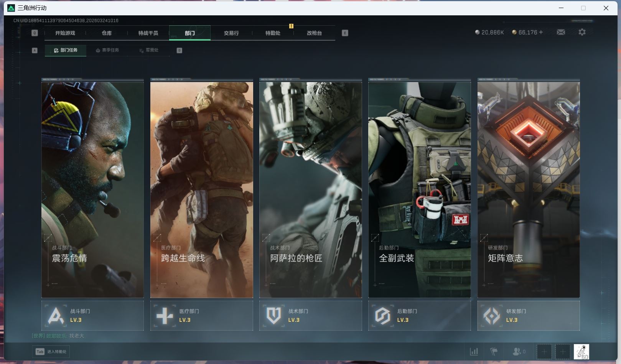Click the player avatar in bottom corner
Screen dimensions: 621x364
581,351
